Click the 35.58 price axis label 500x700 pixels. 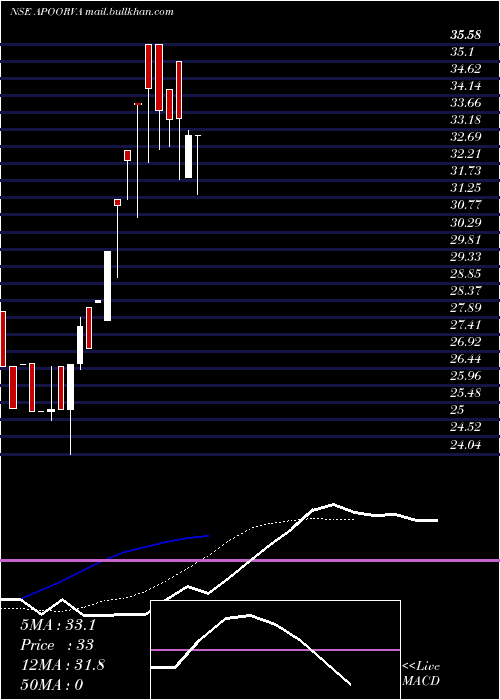466,35
